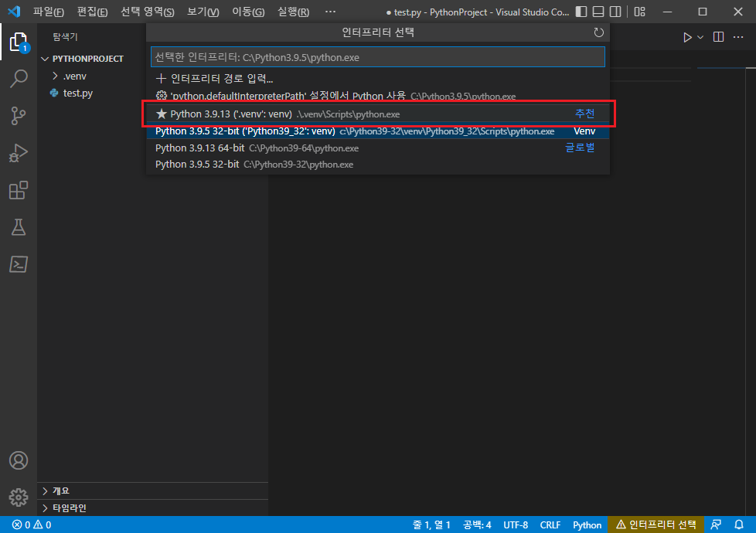
Task: Open the Search view in activity bar
Action: coord(19,79)
